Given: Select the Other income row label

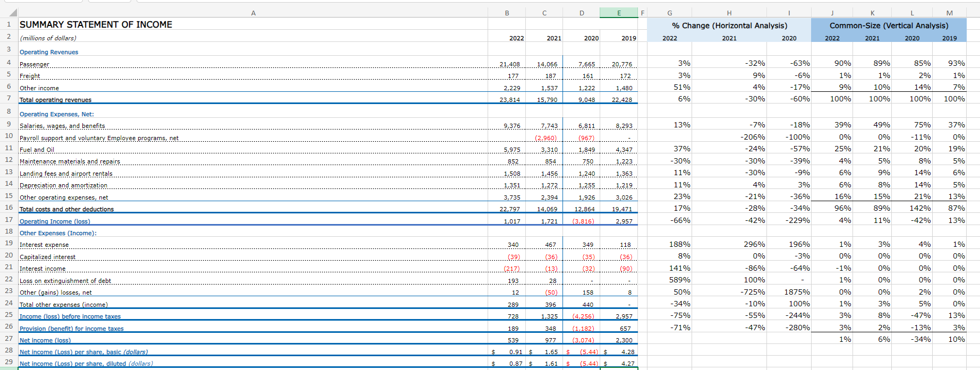Looking at the screenshot, I should point(39,88).
